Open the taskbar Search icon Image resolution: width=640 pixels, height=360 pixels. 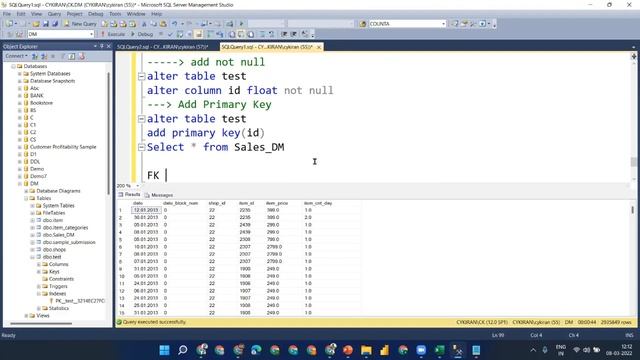pos(183,350)
